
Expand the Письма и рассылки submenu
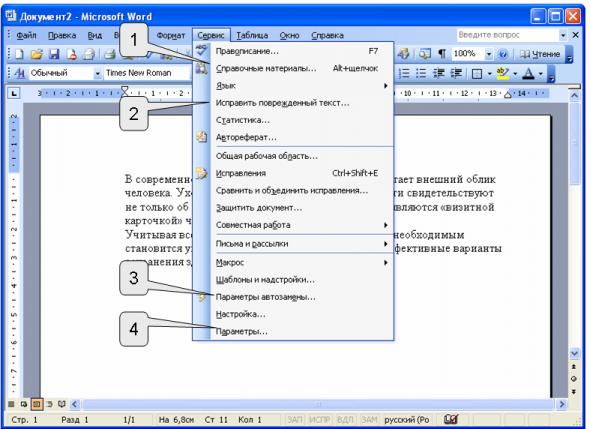(x=293, y=244)
